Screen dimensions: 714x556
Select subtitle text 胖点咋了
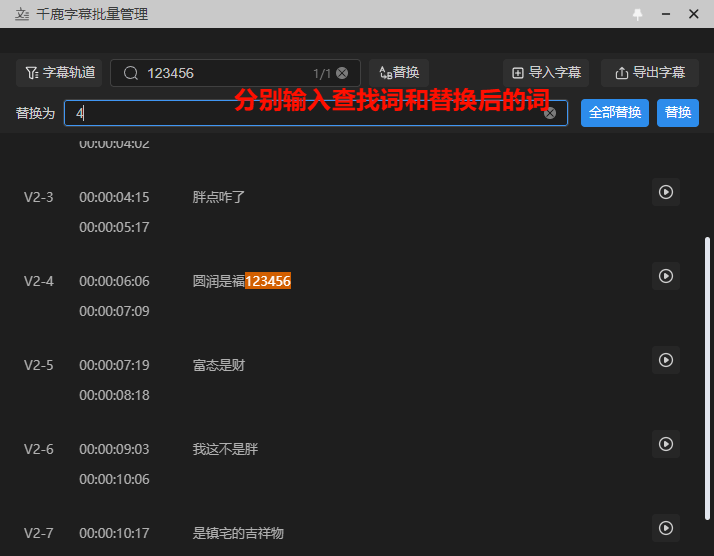219,198
